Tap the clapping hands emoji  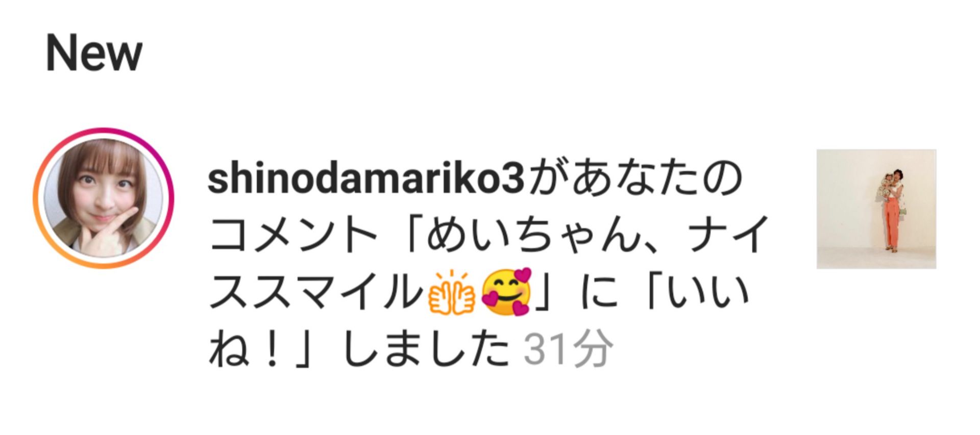451,293
